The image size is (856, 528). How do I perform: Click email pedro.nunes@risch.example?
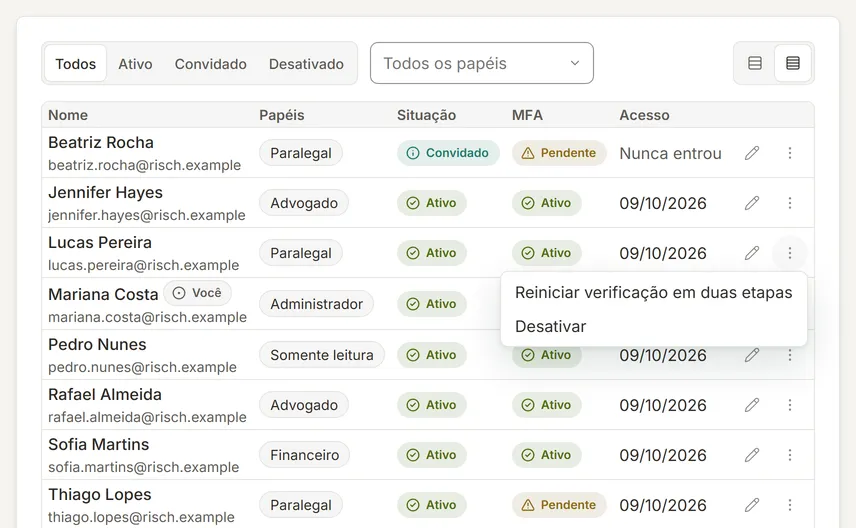(142, 367)
